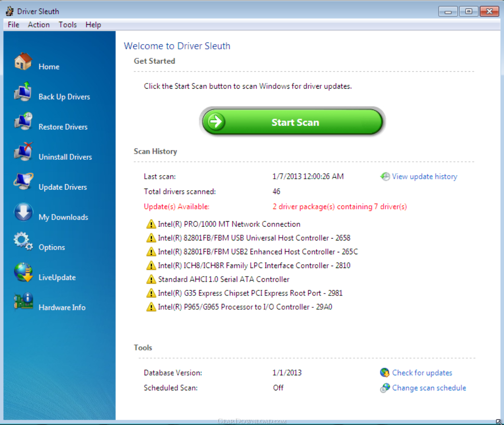Image resolution: width=504 pixels, height=425 pixels.
Task: Click the LiveUpdate globe icon
Action: pos(23,272)
